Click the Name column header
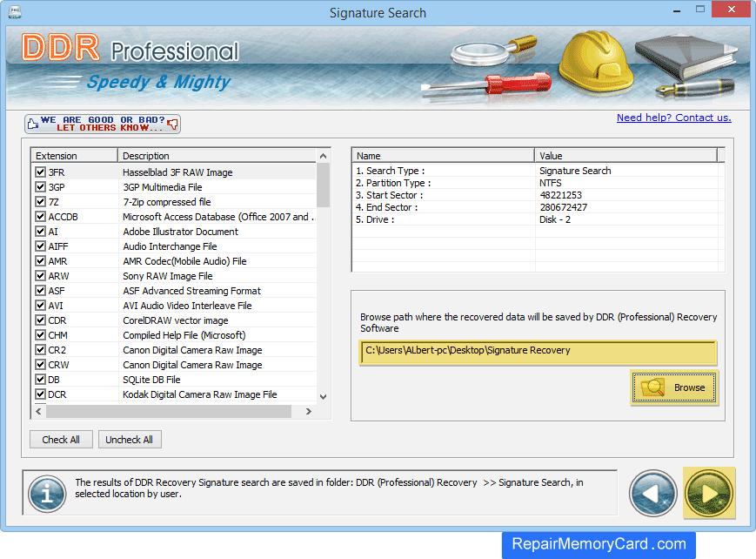 pos(444,156)
